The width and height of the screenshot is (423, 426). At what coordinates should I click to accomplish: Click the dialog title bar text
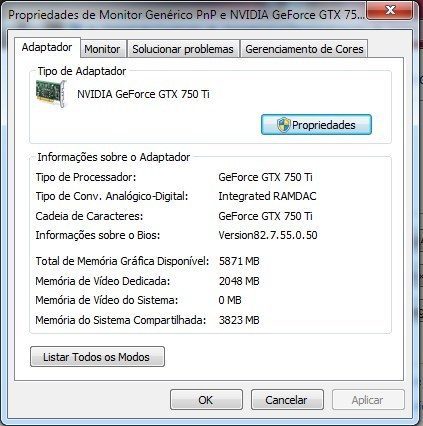click(x=186, y=15)
